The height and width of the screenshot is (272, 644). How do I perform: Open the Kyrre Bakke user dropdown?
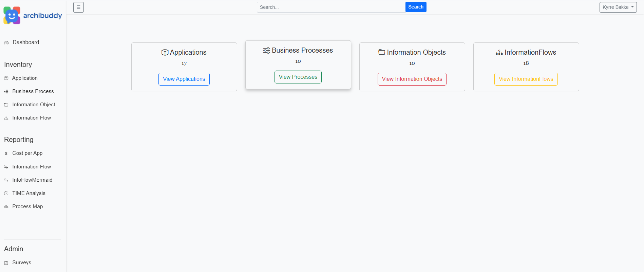[x=618, y=7]
